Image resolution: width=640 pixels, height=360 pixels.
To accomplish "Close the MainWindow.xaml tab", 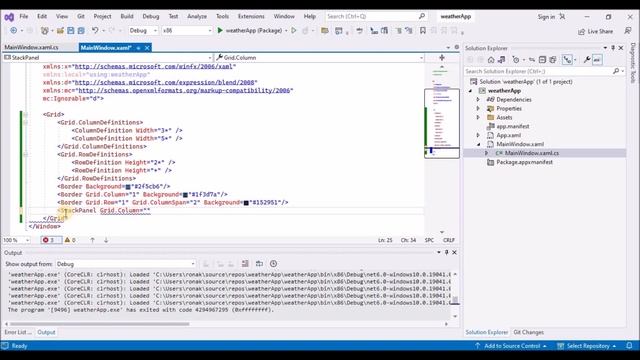I will click(147, 48).
